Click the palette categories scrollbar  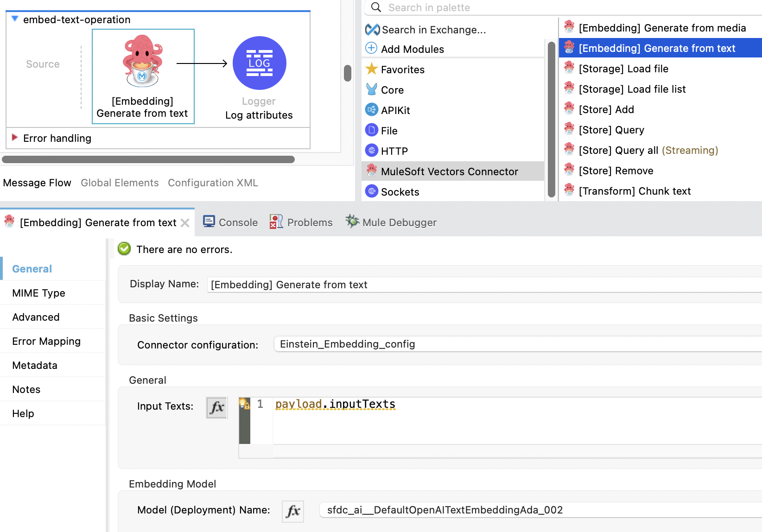coord(552,120)
